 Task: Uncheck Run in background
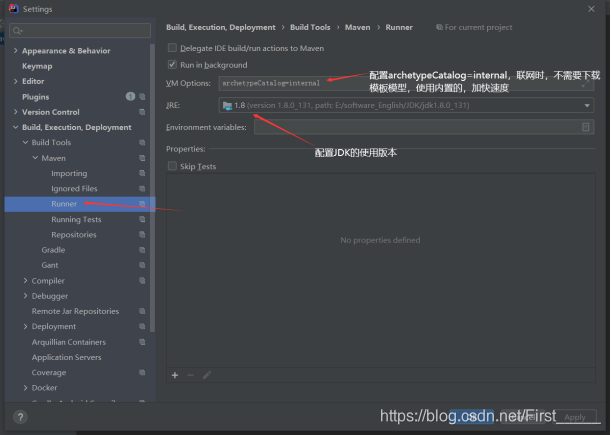pos(172,65)
